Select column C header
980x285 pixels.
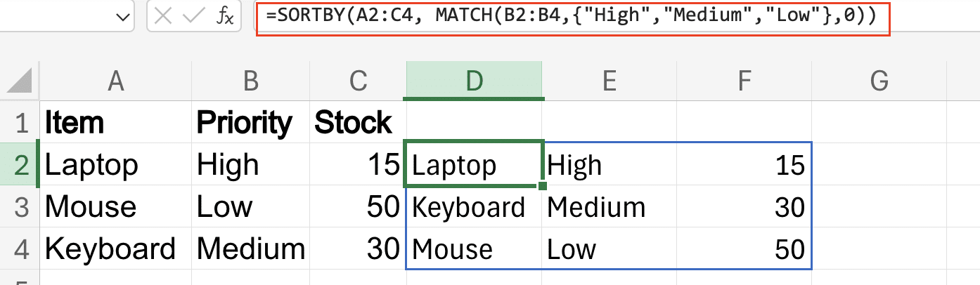(x=358, y=81)
